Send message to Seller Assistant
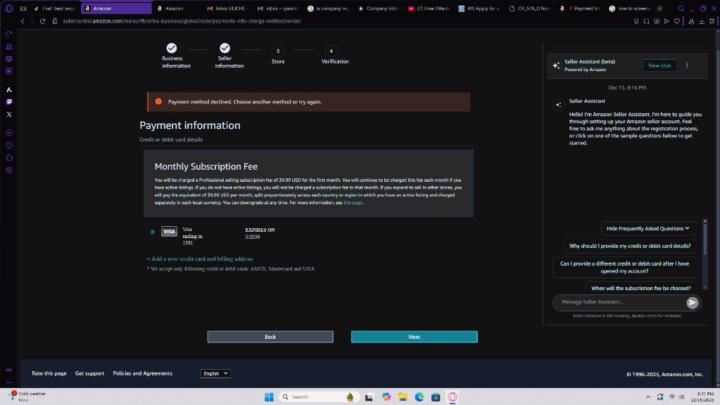 (692, 302)
